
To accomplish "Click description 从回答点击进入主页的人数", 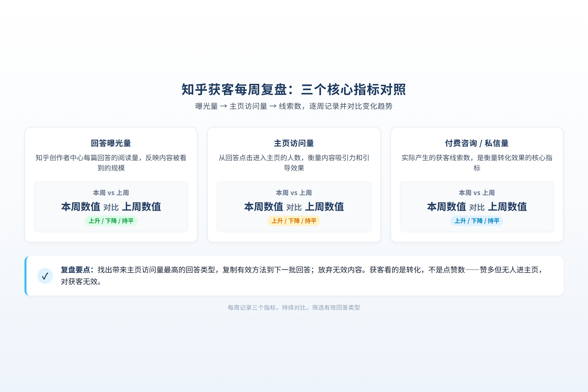I will click(294, 163).
